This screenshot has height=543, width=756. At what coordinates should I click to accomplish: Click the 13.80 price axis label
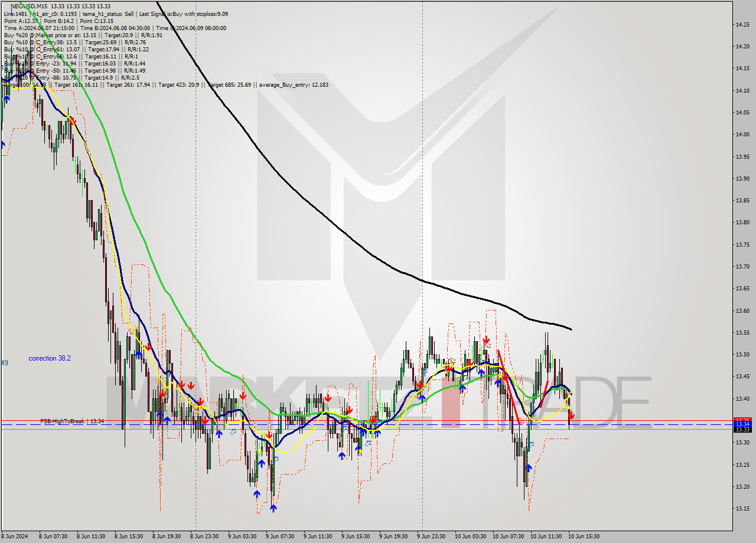[x=743, y=223]
